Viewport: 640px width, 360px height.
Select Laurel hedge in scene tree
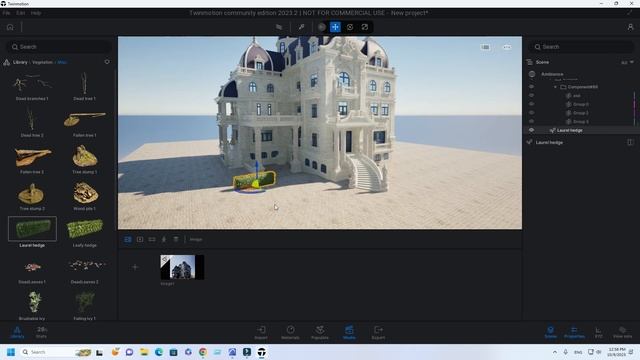tap(569, 130)
